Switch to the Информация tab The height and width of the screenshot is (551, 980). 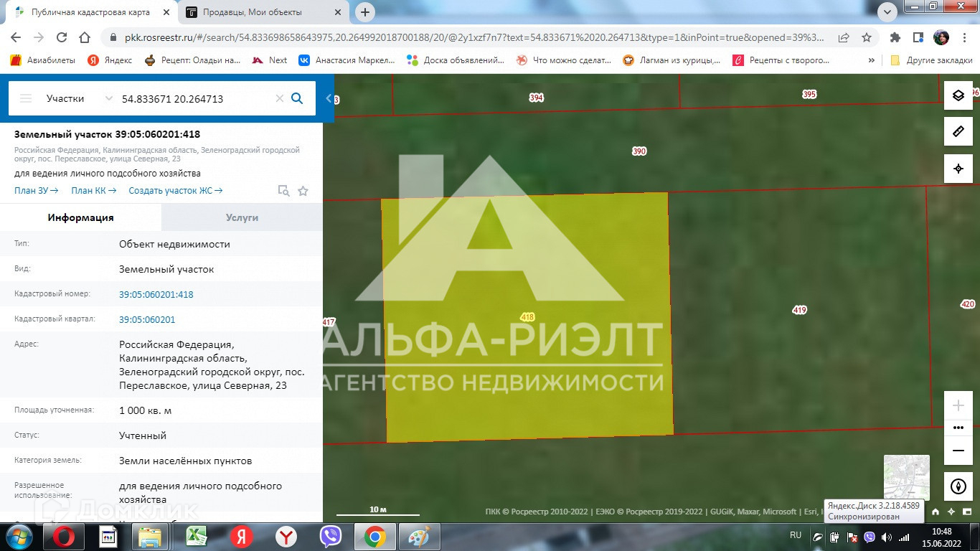(x=81, y=217)
